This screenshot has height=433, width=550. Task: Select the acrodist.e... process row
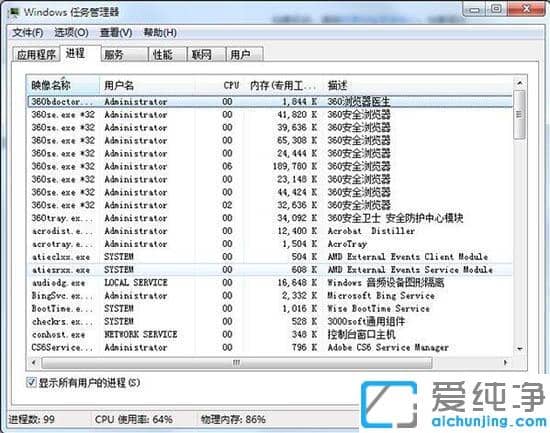pyautogui.click(x=270, y=231)
